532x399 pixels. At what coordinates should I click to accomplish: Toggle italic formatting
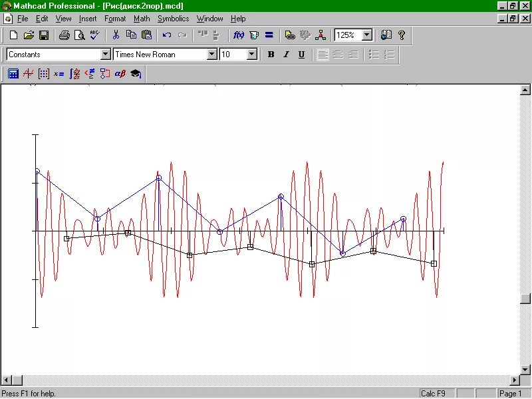coord(286,55)
